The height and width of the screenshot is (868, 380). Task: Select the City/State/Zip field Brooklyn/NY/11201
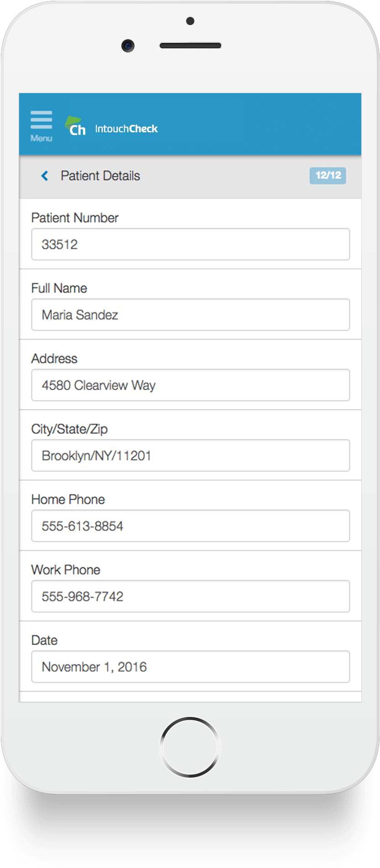point(191,455)
